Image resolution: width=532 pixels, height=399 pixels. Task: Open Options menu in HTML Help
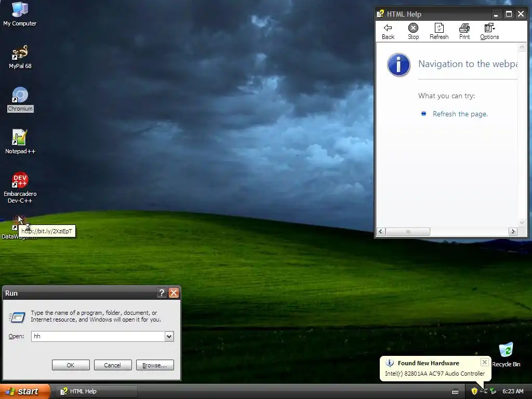click(x=489, y=32)
